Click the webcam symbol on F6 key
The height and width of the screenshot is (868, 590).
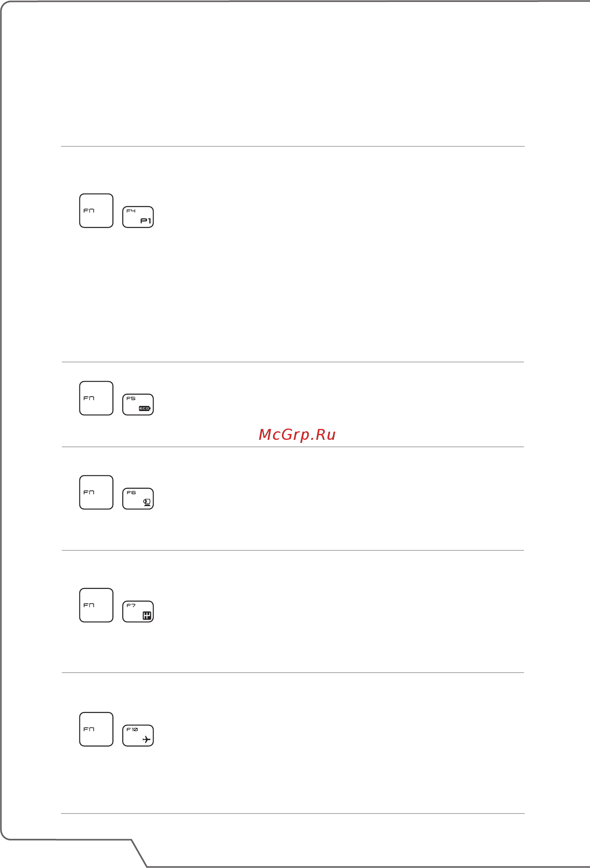[147, 502]
